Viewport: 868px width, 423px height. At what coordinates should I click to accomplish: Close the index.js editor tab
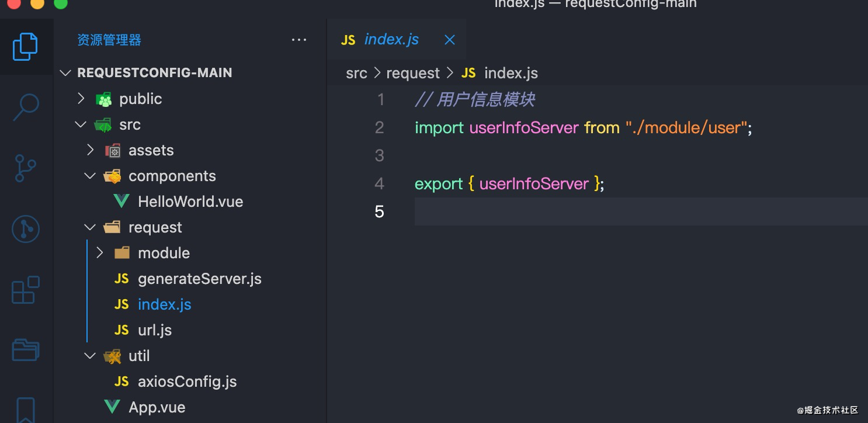(x=449, y=40)
